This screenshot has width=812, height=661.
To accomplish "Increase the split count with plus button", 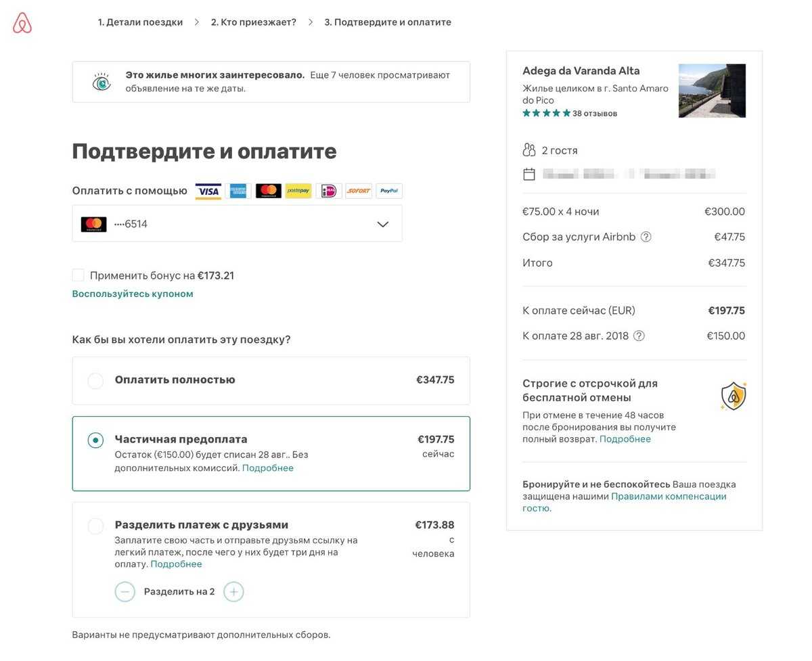I will point(233,591).
